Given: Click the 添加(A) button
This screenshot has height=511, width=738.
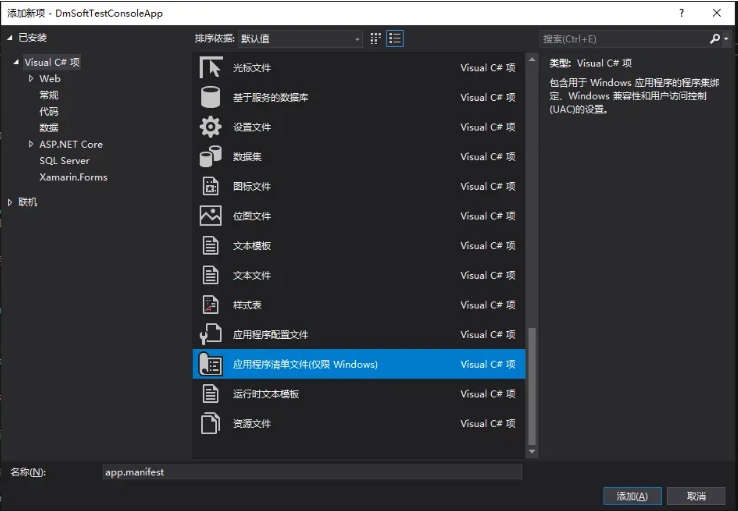Looking at the screenshot, I should [632, 496].
